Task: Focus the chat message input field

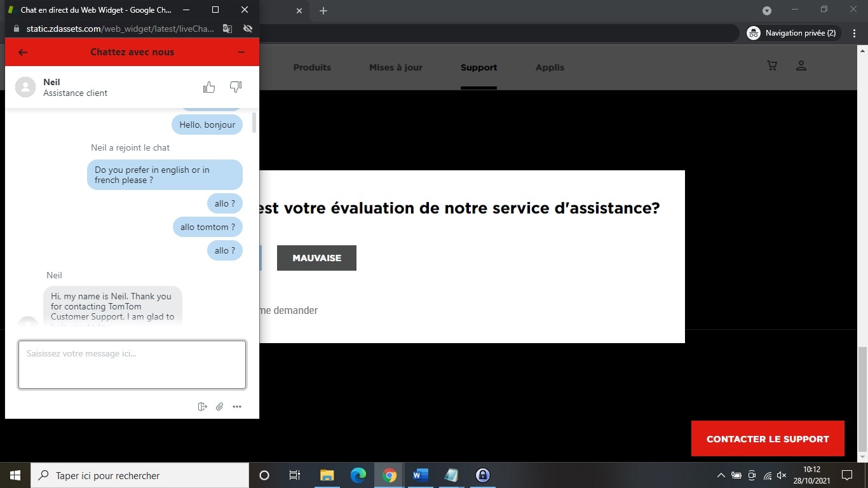Action: 132,365
